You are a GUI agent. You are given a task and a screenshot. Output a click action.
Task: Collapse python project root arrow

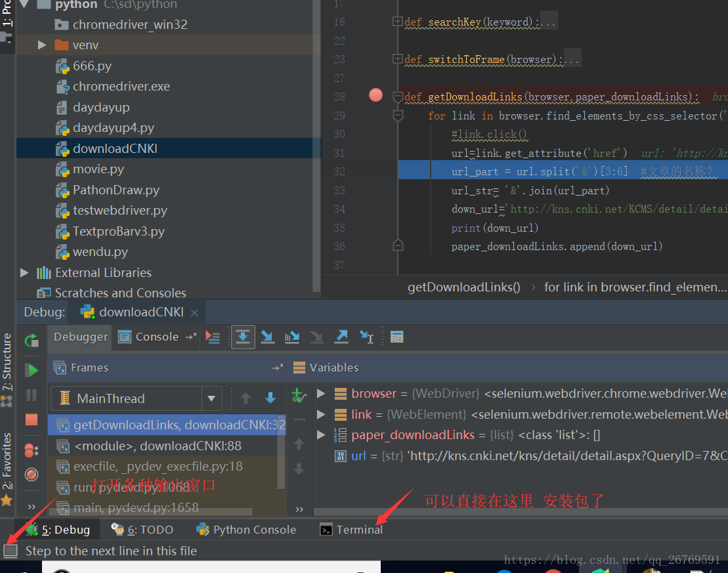click(24, 5)
